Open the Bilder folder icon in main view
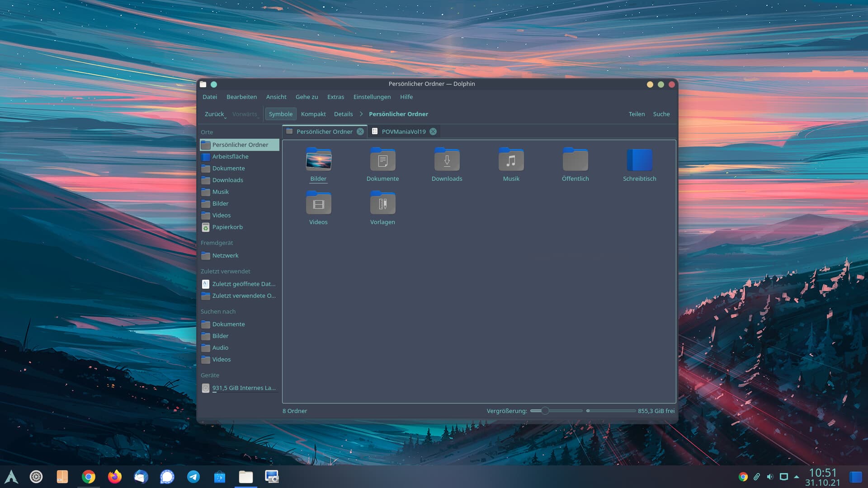 [318, 160]
